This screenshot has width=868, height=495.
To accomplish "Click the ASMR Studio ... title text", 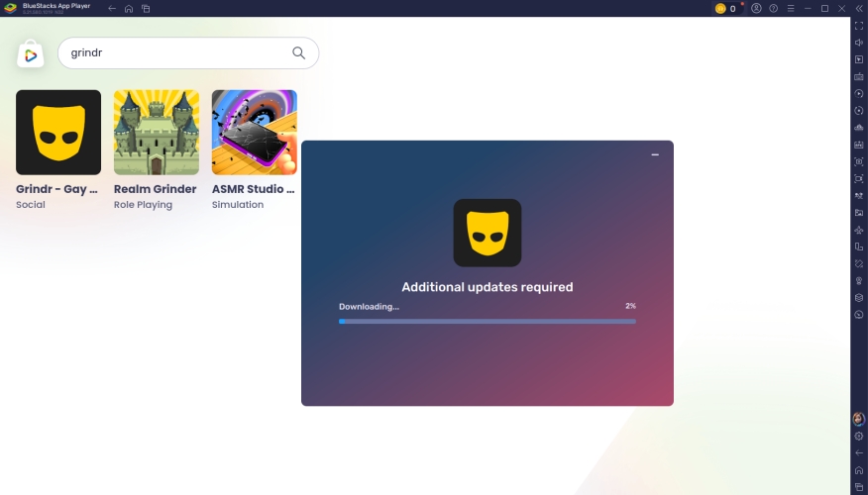I will point(253,189).
